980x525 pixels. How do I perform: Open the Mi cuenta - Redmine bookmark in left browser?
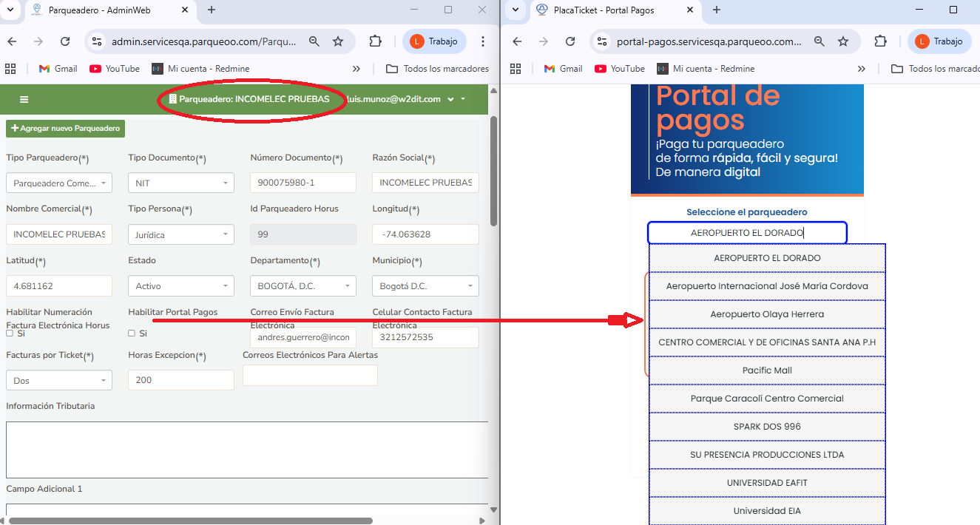tap(200, 69)
